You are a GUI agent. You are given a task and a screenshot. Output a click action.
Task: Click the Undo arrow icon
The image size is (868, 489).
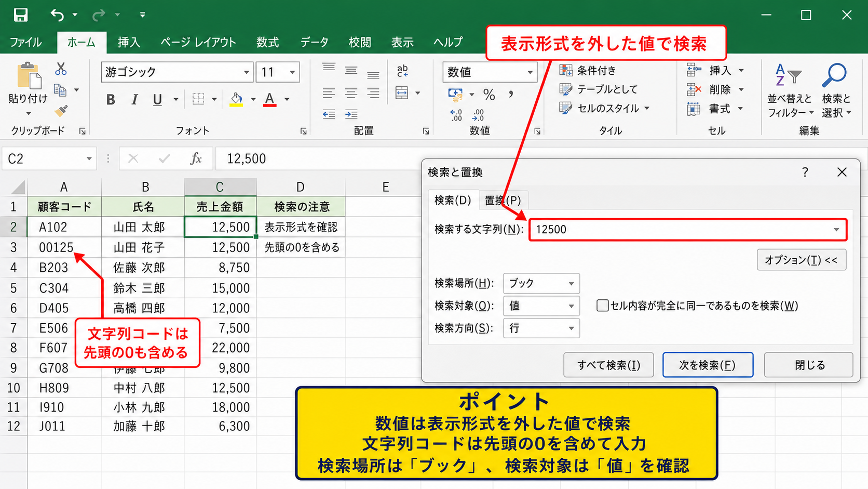pyautogui.click(x=57, y=15)
